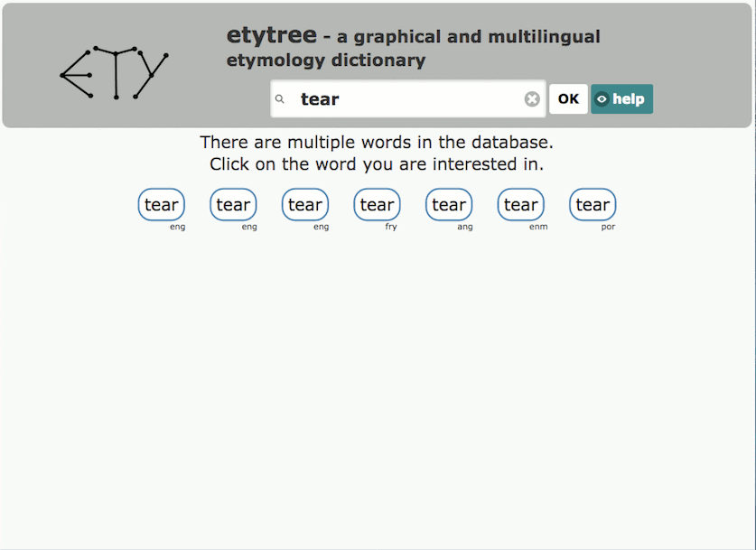Open the third English 'tear' entry
756x550 pixels.
304,205
